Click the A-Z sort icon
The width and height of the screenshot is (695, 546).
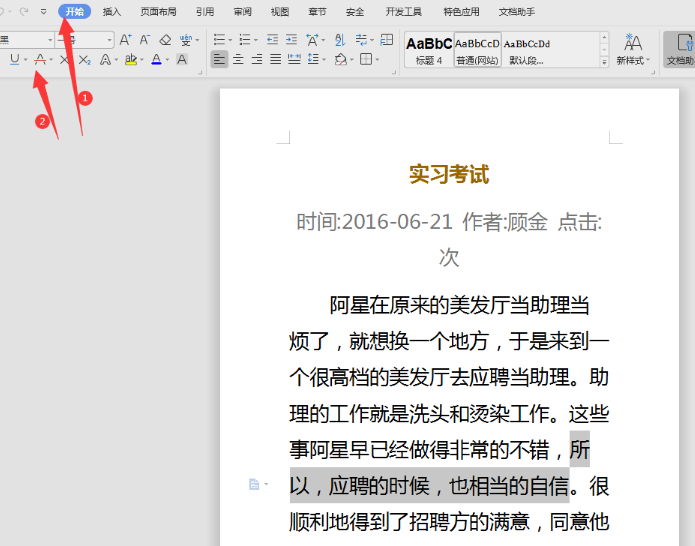click(340, 40)
